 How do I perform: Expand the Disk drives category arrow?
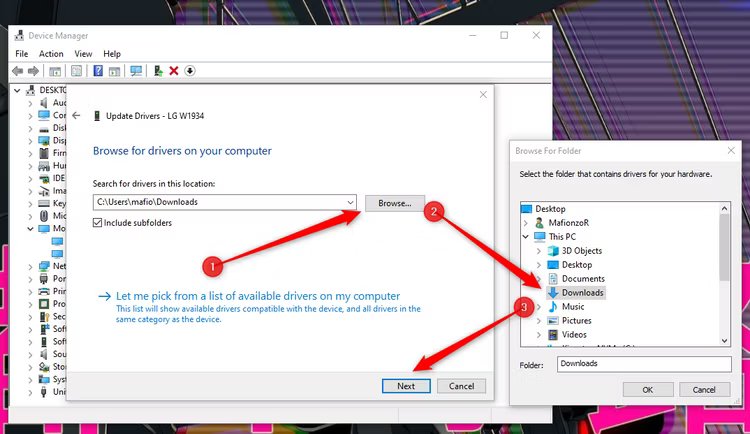point(30,128)
